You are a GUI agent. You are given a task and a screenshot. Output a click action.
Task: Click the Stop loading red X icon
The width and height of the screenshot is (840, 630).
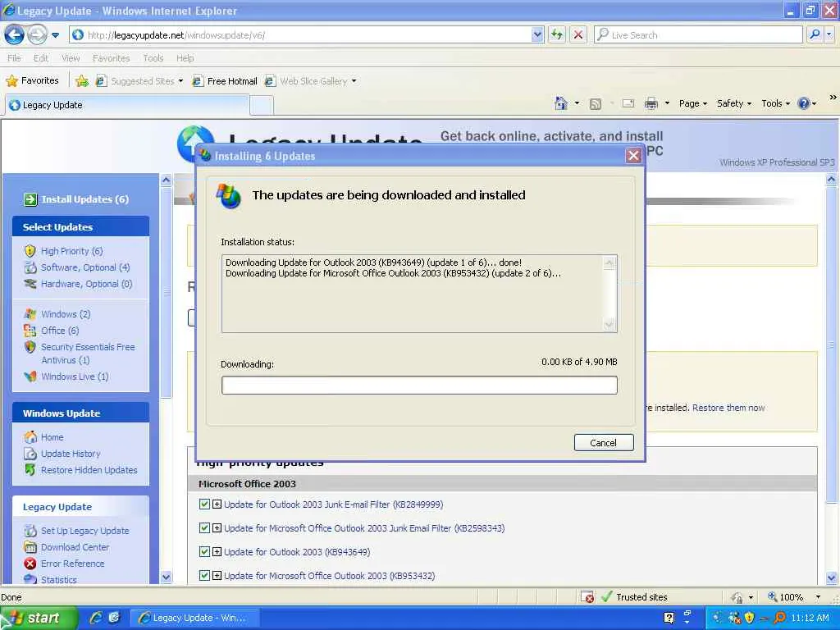click(x=578, y=34)
